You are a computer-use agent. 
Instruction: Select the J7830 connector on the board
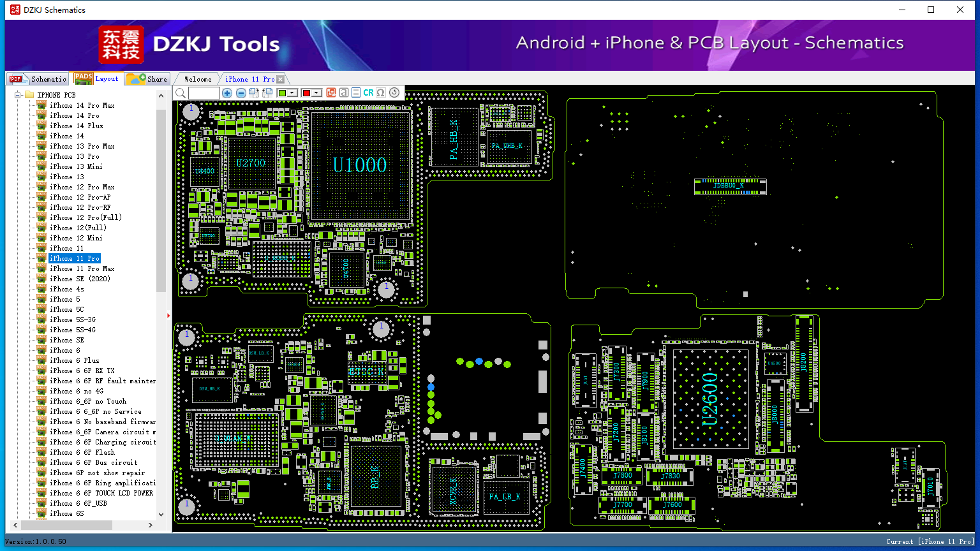pyautogui.click(x=670, y=476)
